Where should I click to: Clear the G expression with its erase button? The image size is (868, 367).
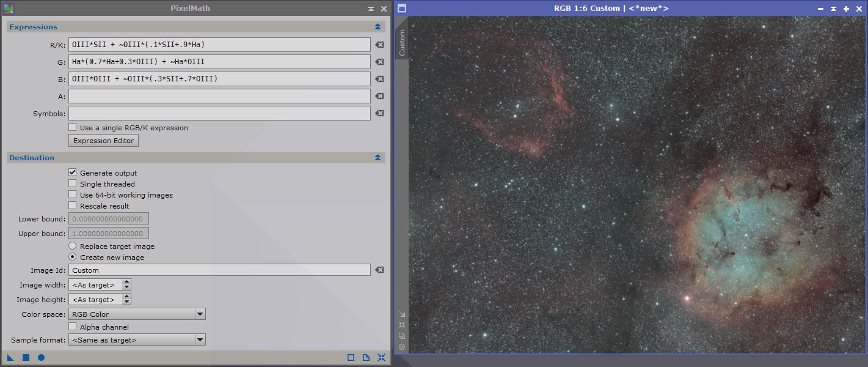coord(379,61)
